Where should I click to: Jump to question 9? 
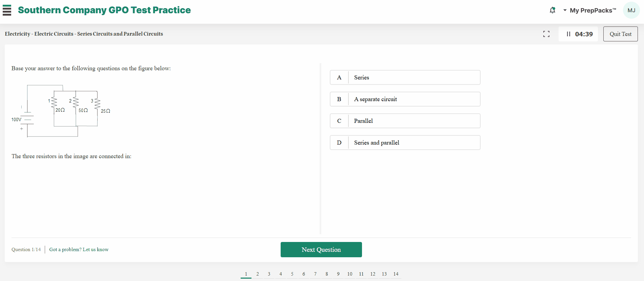pos(338,274)
